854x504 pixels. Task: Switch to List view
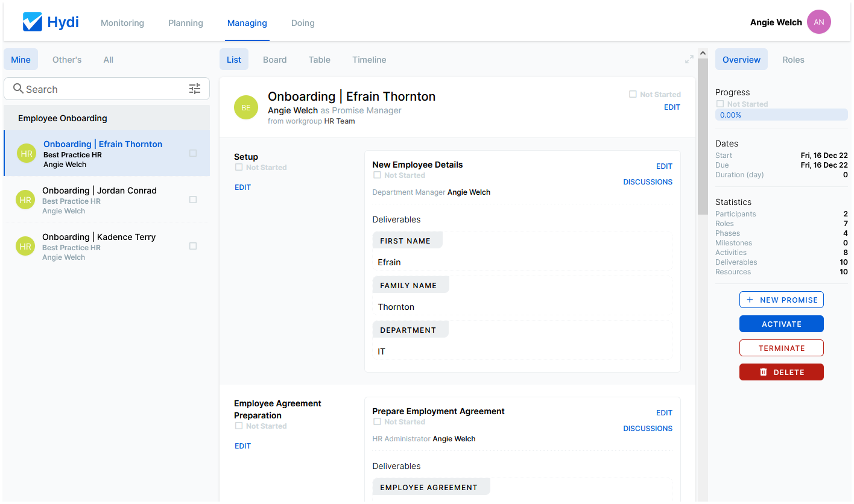pos(234,60)
